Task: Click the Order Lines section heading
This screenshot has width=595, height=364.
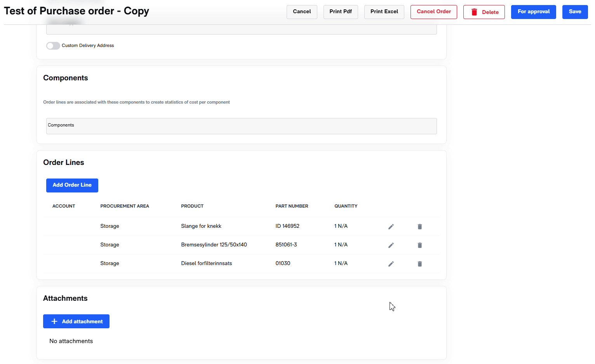Action: (x=64, y=163)
